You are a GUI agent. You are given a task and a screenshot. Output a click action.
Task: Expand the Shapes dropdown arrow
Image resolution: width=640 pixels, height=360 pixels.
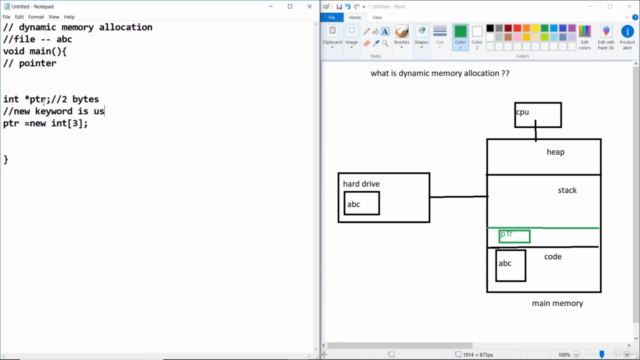click(x=421, y=47)
